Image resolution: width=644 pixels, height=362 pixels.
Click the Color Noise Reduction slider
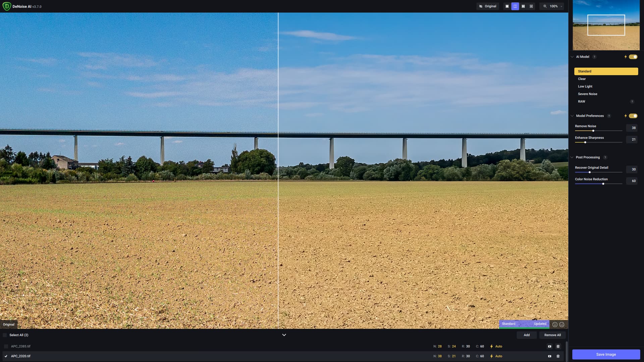pyautogui.click(x=598, y=184)
